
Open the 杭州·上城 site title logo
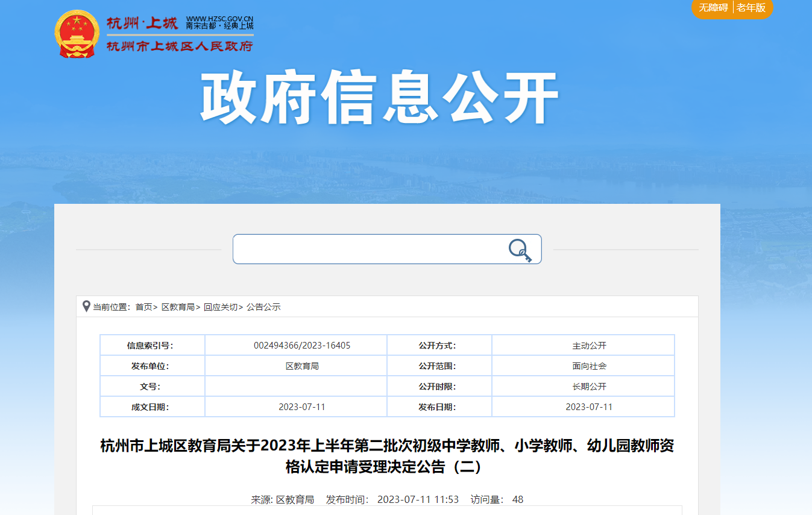click(x=142, y=24)
